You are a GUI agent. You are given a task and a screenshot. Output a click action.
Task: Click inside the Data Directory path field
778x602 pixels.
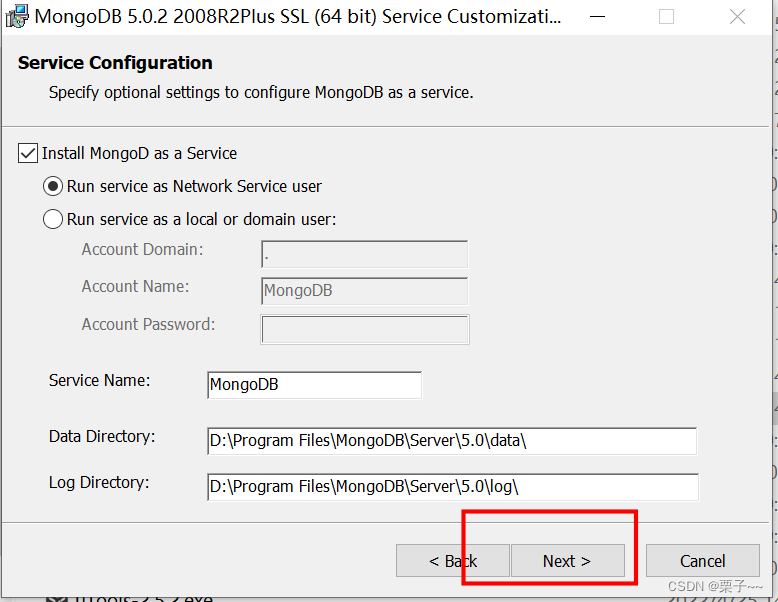pyautogui.click(x=451, y=441)
